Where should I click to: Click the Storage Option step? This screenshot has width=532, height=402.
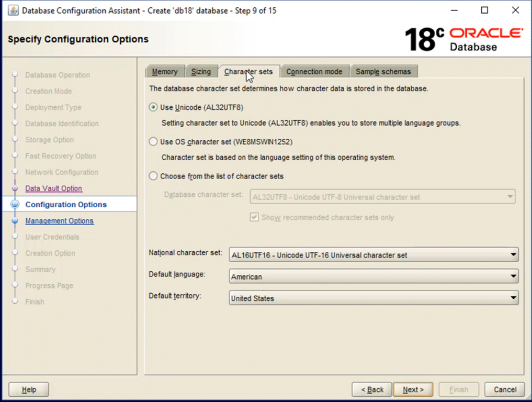coord(50,140)
